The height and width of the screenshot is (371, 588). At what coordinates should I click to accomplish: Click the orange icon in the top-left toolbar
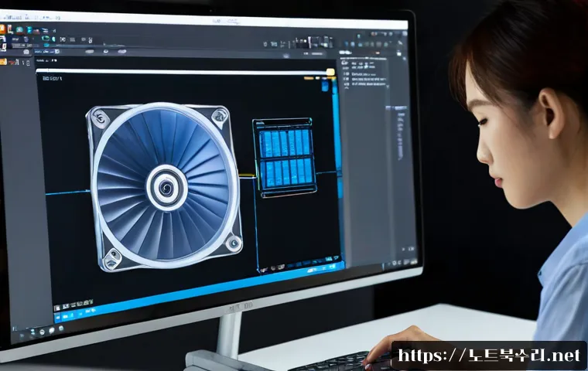[2, 29]
